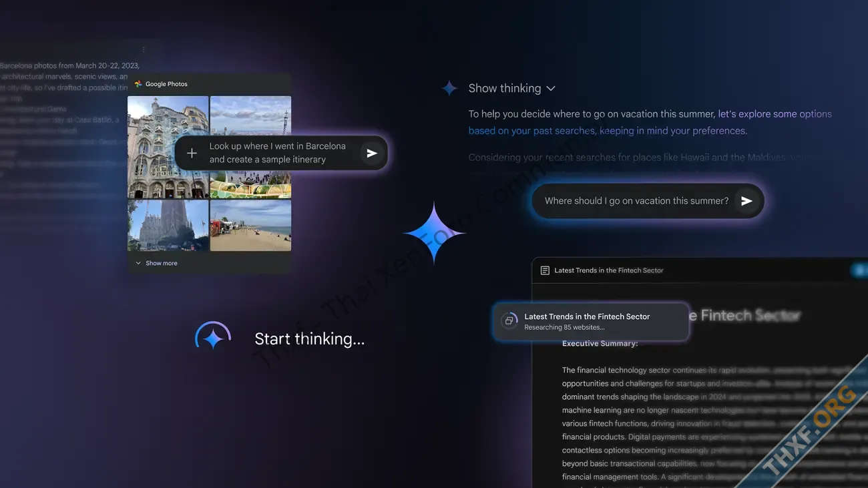This screenshot has height=488, width=868.
Task: Click the Google Photos label
Action: 166,84
